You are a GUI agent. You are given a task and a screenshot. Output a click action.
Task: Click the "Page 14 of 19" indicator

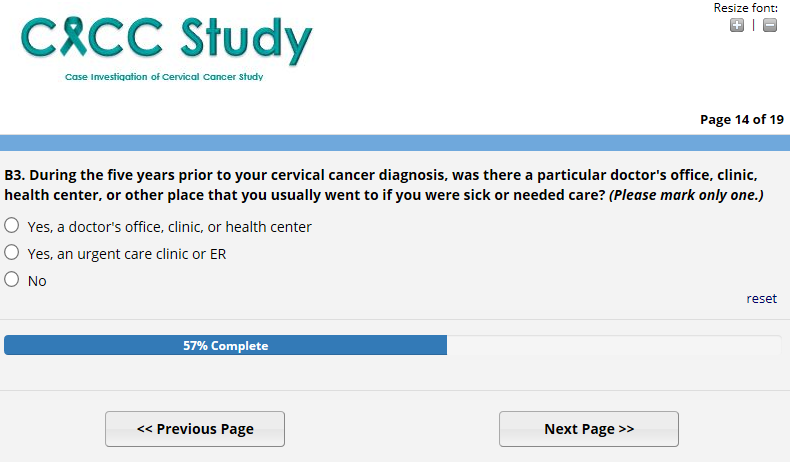pyautogui.click(x=741, y=120)
